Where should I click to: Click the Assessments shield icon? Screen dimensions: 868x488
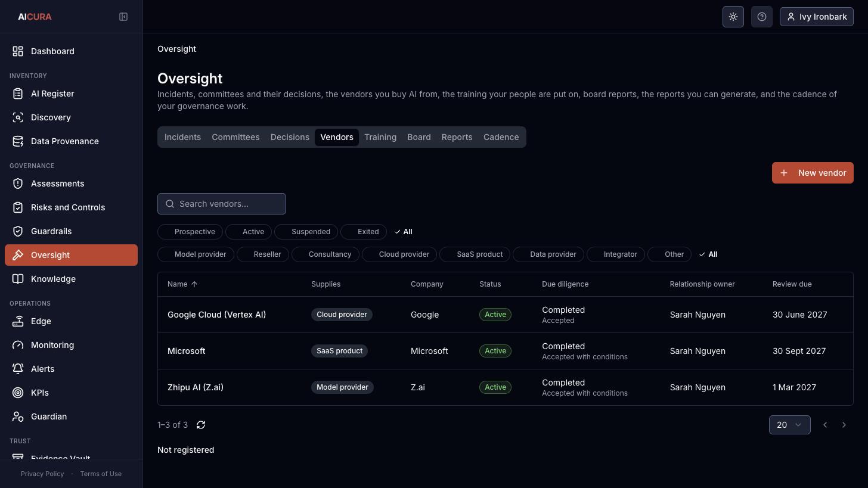click(x=18, y=184)
